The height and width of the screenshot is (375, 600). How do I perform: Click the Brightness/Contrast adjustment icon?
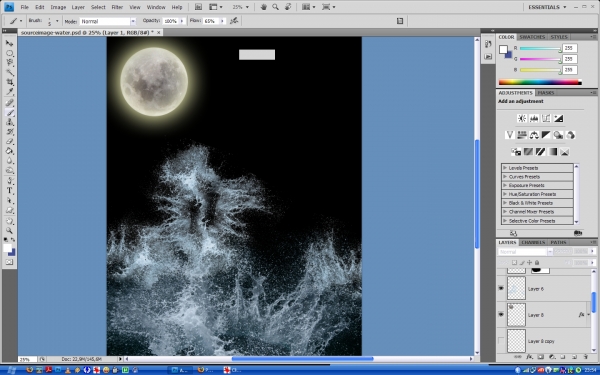tap(522, 118)
